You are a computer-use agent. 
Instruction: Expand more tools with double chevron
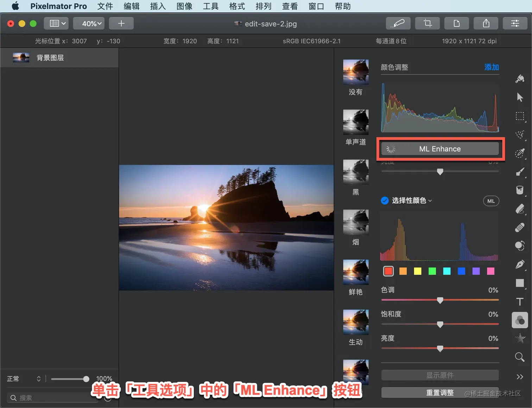[520, 377]
